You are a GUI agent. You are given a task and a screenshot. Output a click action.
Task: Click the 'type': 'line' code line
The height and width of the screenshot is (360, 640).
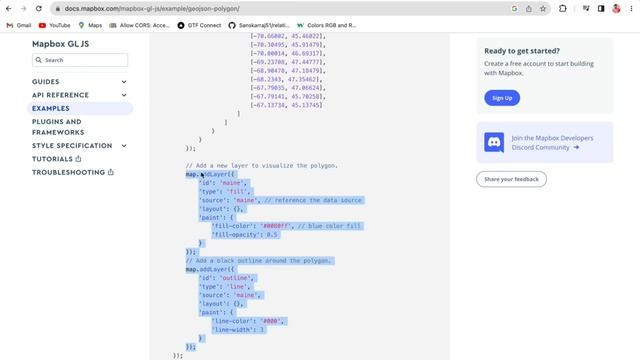coord(224,287)
